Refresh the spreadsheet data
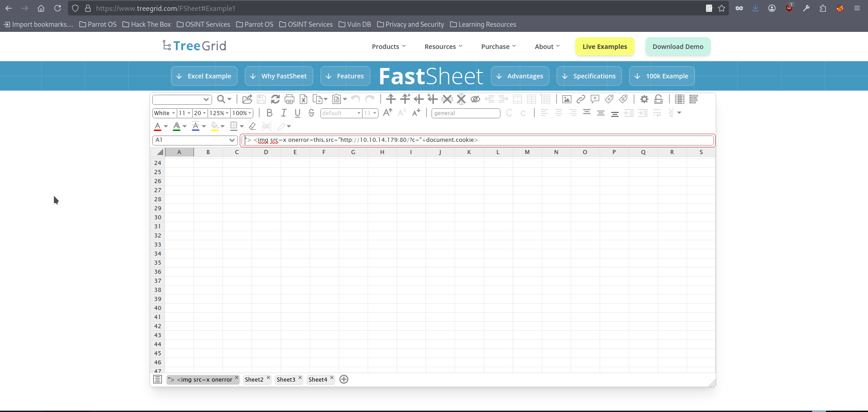 (276, 99)
